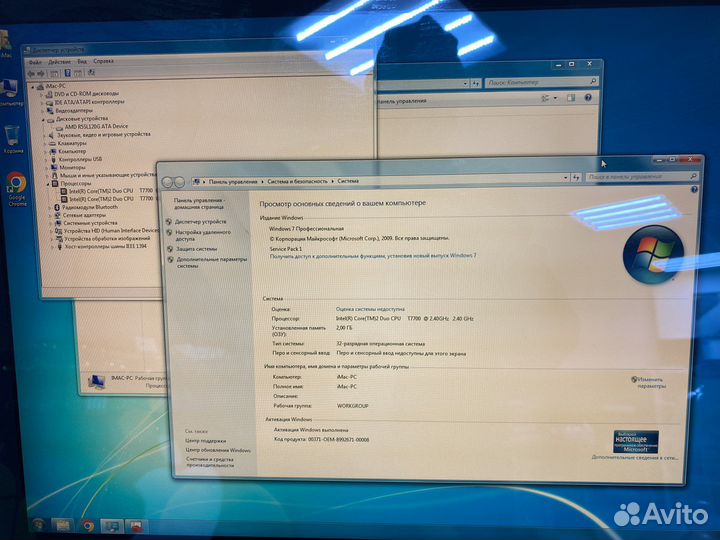Open Защита системы sidebar link

197,249
